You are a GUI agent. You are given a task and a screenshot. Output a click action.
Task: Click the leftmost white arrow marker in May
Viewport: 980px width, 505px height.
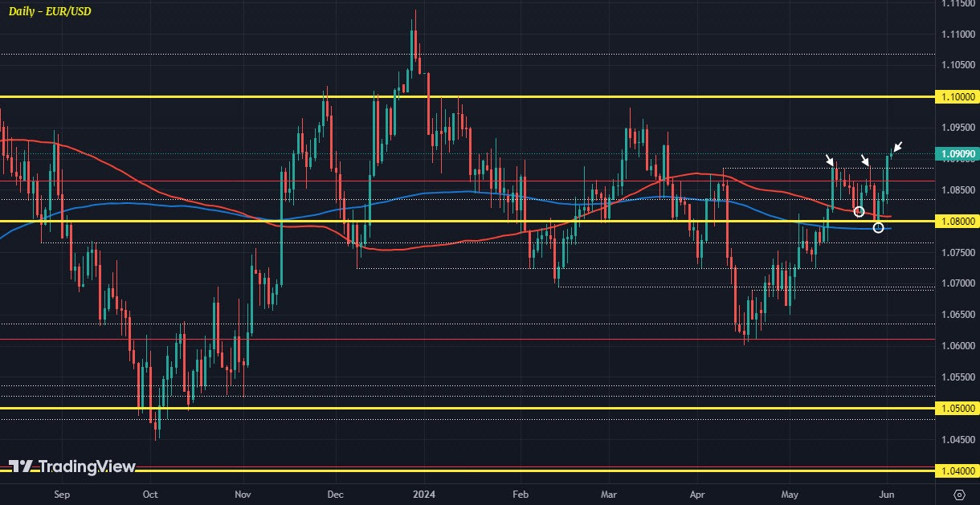pos(830,160)
